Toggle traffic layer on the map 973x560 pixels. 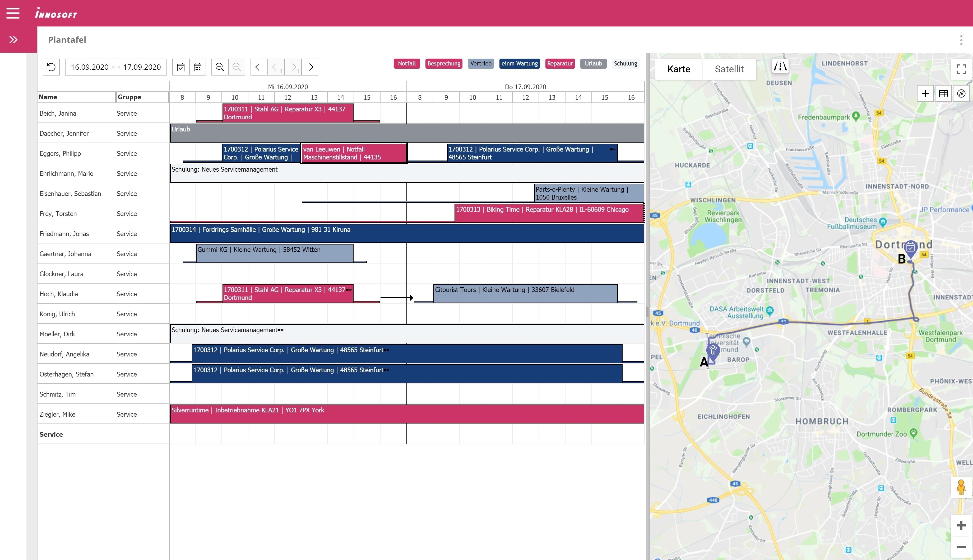click(x=780, y=67)
